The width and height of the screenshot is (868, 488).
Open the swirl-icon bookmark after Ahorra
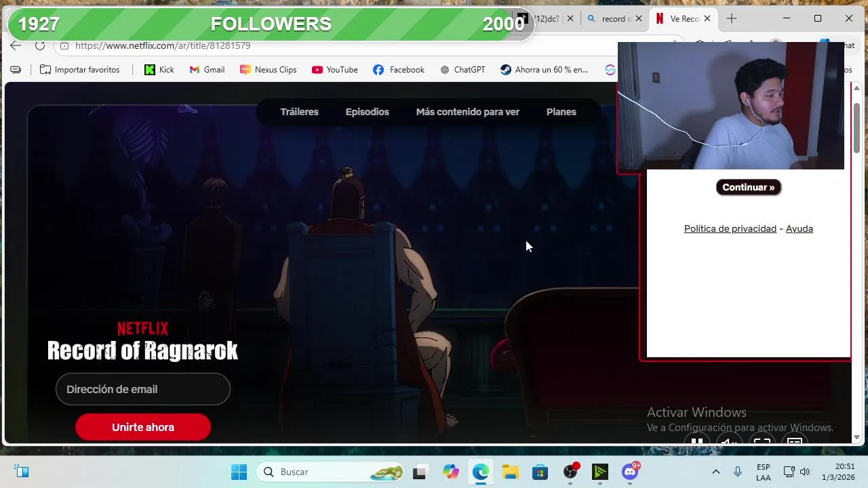[x=610, y=70]
